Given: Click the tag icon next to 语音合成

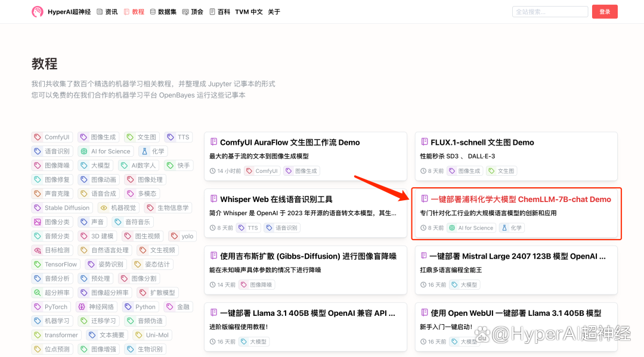Looking at the screenshot, I should 84,194.
